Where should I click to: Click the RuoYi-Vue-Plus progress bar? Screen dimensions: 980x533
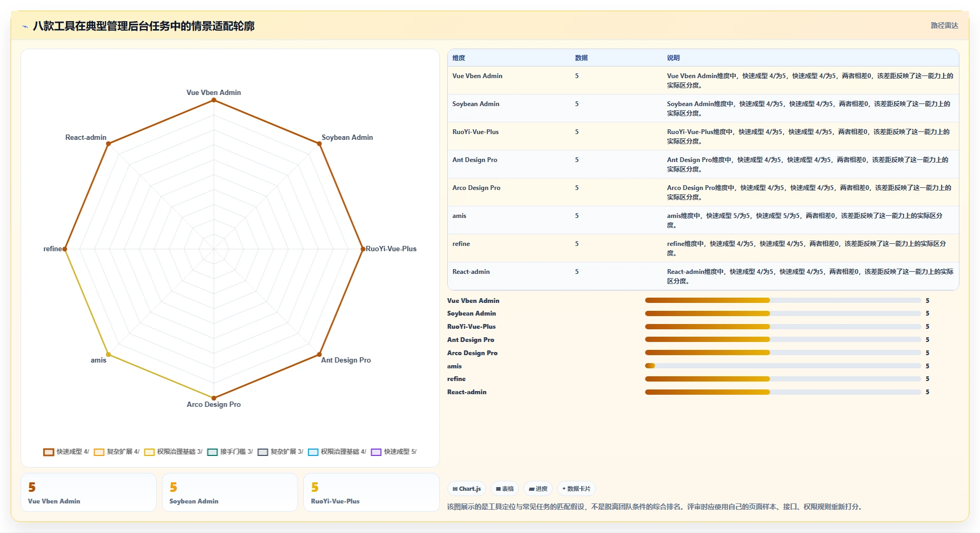pos(783,327)
